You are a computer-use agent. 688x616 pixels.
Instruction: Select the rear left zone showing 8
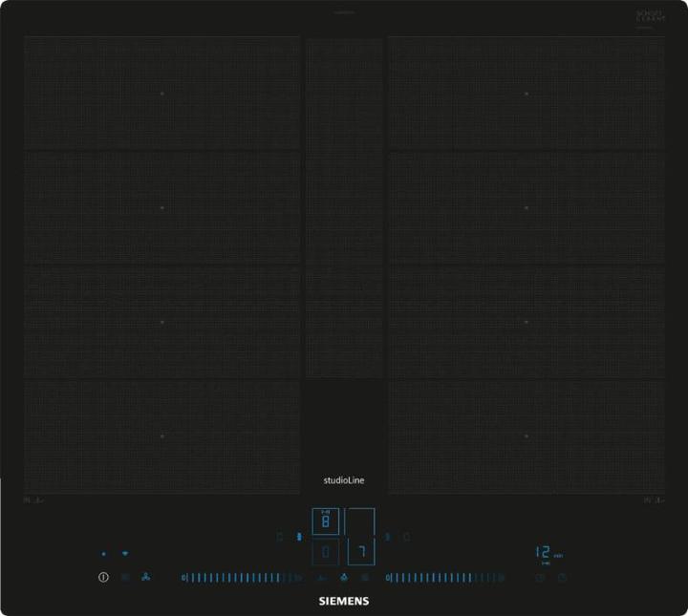coord(326,520)
